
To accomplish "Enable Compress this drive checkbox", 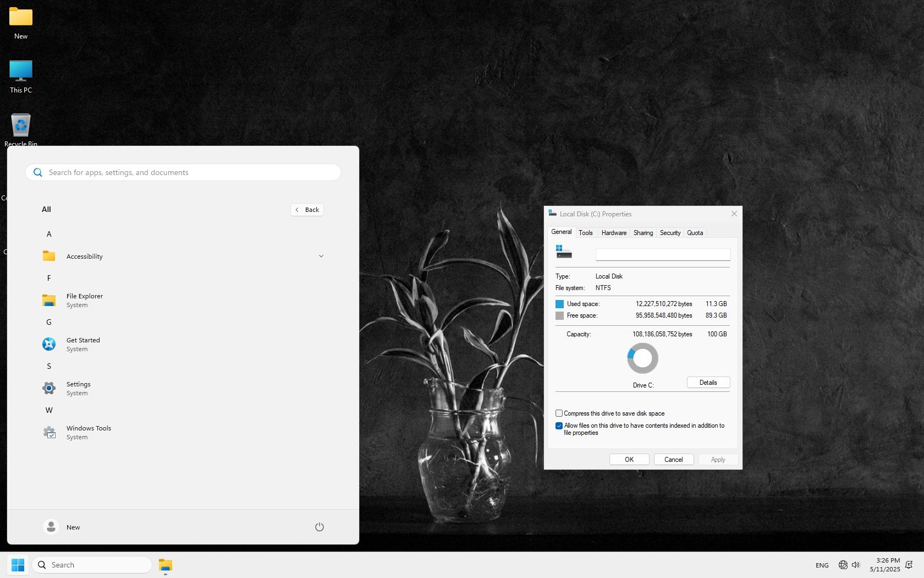I will (559, 413).
